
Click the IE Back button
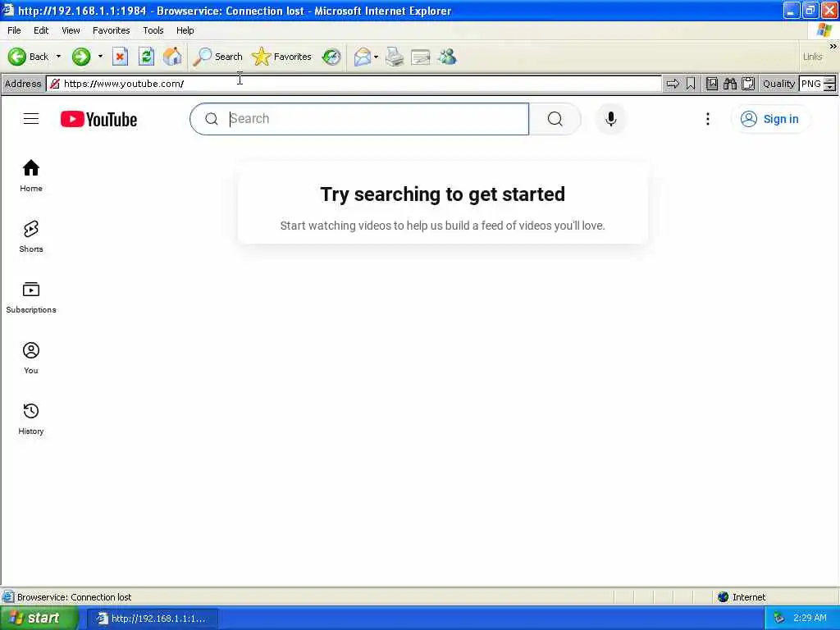pos(28,57)
